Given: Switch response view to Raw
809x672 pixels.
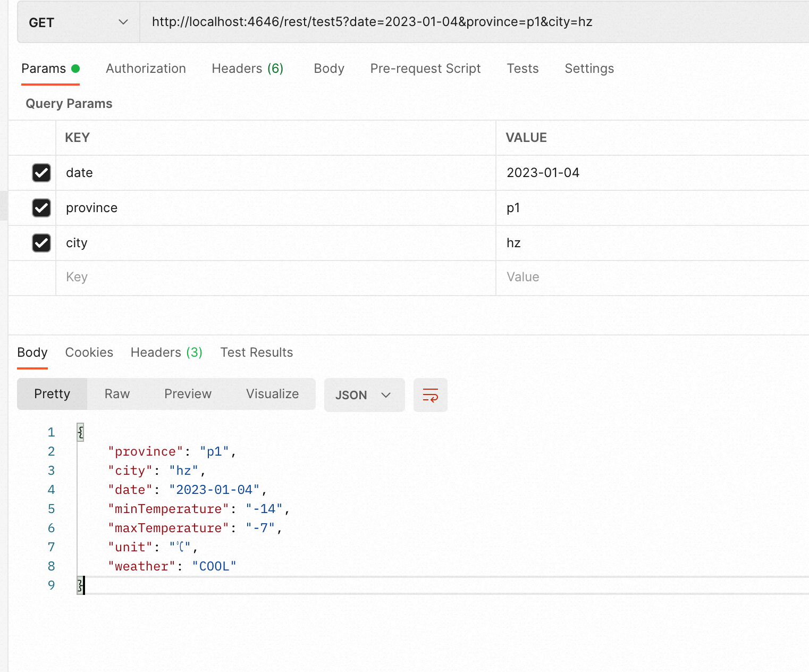Looking at the screenshot, I should (x=117, y=394).
